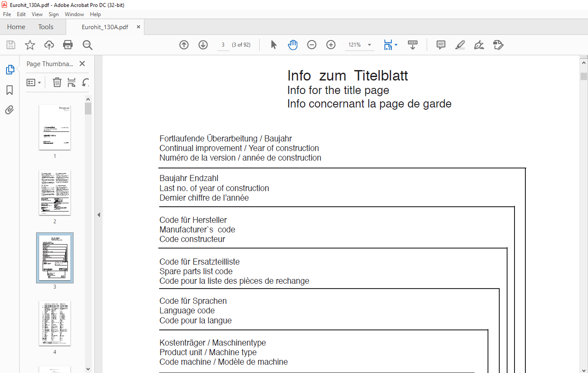Screen dimensions: 588x373
Task: Add a comment sticky note
Action: [x=441, y=45]
